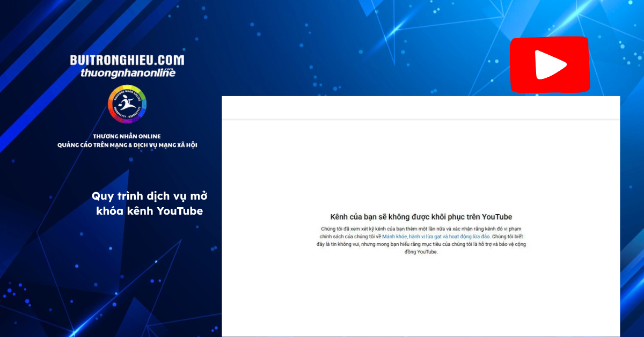Click the Thương Nhân Online circular logo
Screen dimensions: 644x337
127,104
